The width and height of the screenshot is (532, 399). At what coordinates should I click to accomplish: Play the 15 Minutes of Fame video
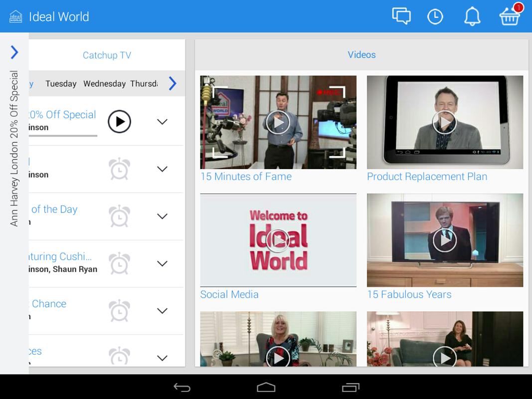tap(278, 122)
